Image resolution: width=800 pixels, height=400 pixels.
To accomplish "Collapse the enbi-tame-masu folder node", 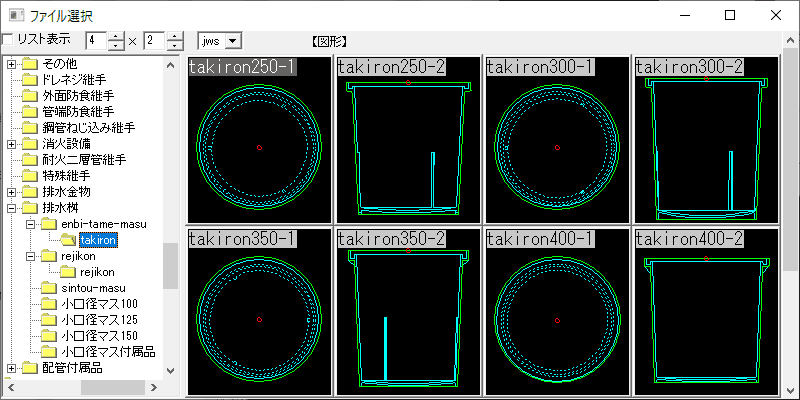I will [x=31, y=224].
